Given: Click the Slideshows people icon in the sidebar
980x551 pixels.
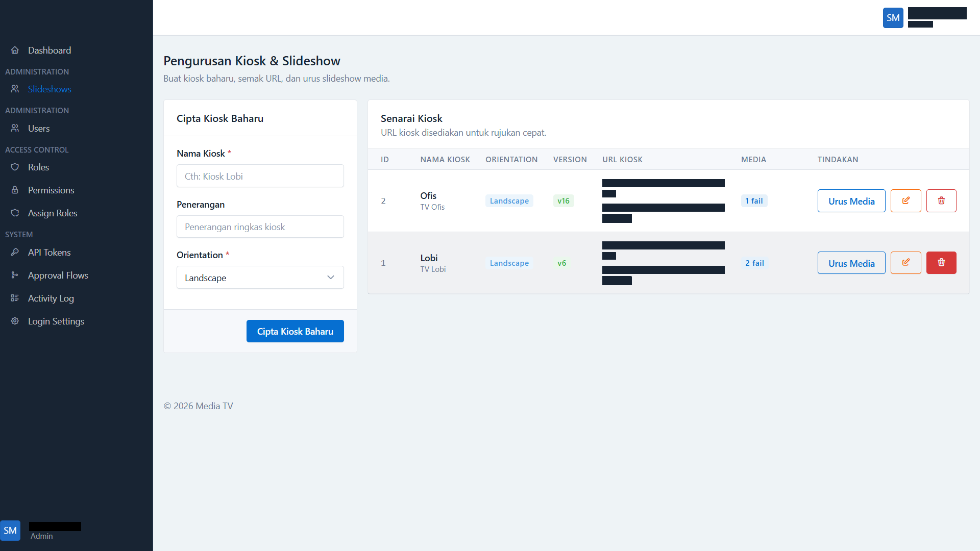Looking at the screenshot, I should pos(15,89).
